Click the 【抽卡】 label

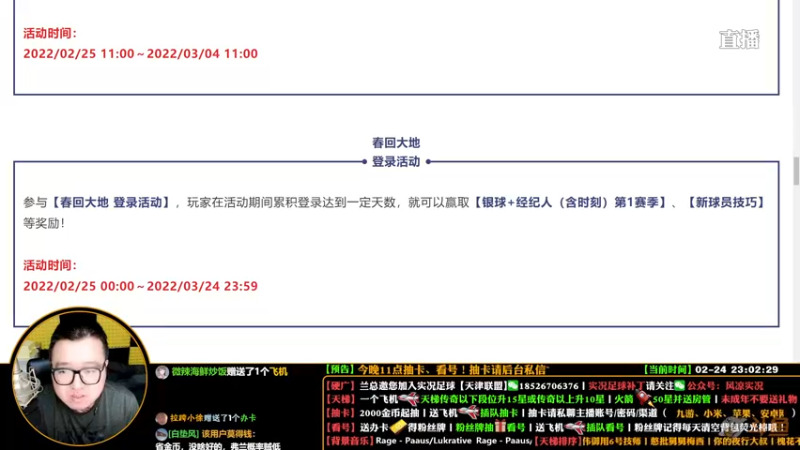pos(340,413)
